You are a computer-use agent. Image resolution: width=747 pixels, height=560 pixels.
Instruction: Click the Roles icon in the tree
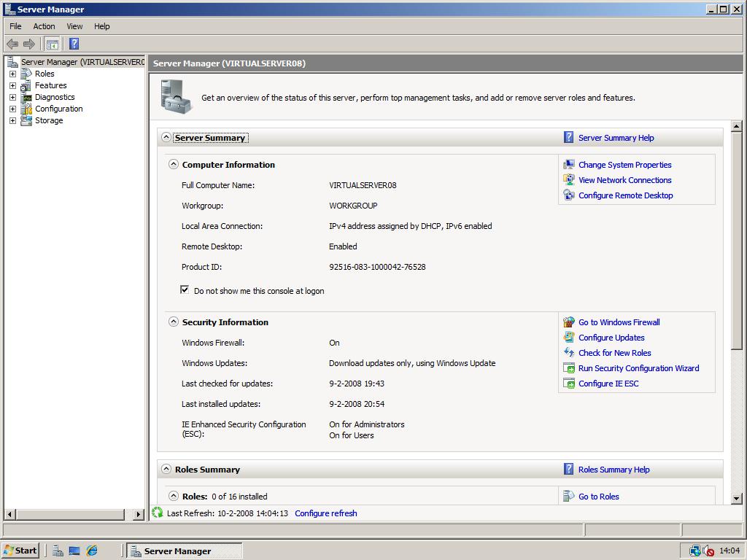pyautogui.click(x=26, y=74)
